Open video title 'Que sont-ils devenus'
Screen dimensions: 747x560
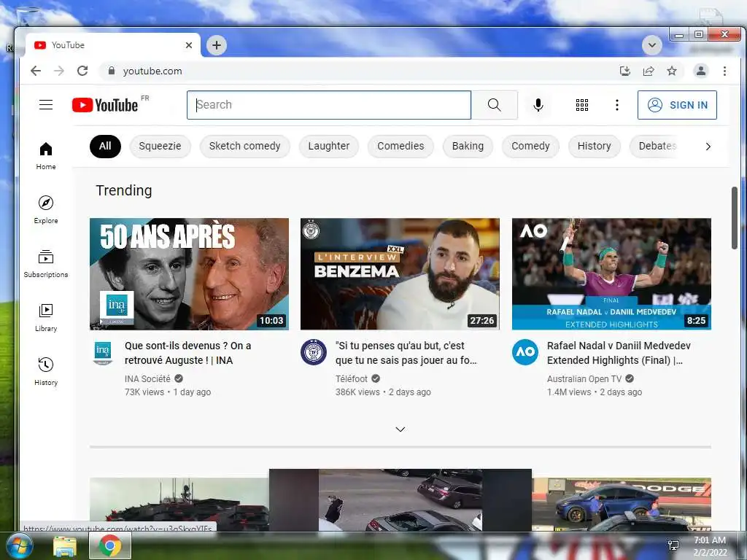pos(187,353)
